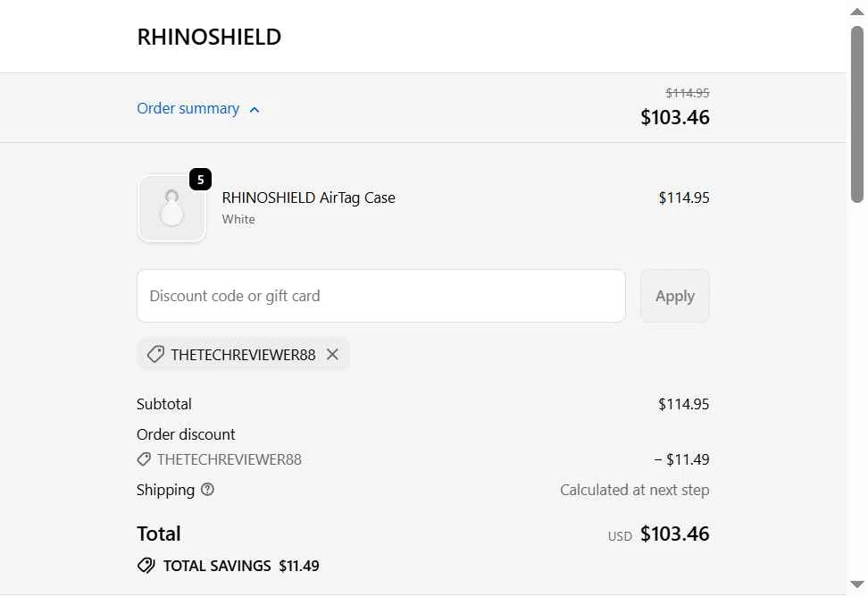Click the TOTAL SAVINGS tag icon

[x=146, y=566]
